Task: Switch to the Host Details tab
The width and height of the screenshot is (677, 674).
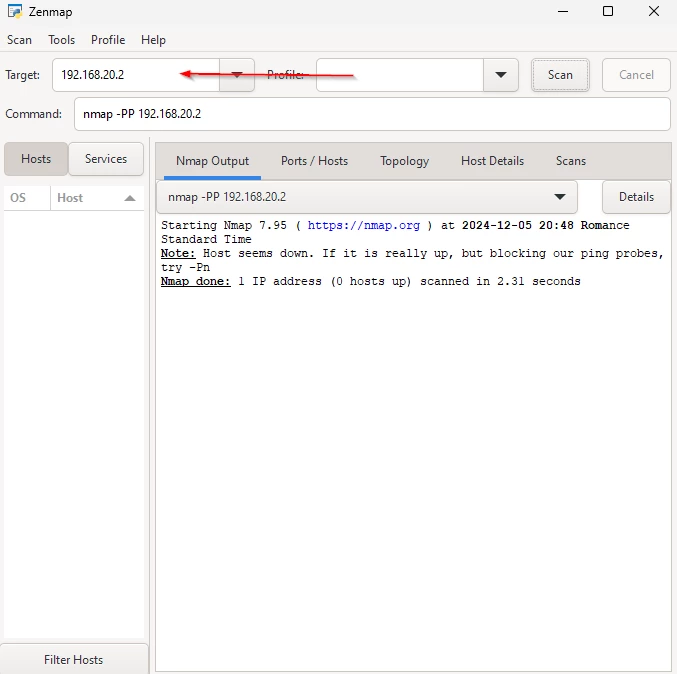Action: click(x=492, y=161)
